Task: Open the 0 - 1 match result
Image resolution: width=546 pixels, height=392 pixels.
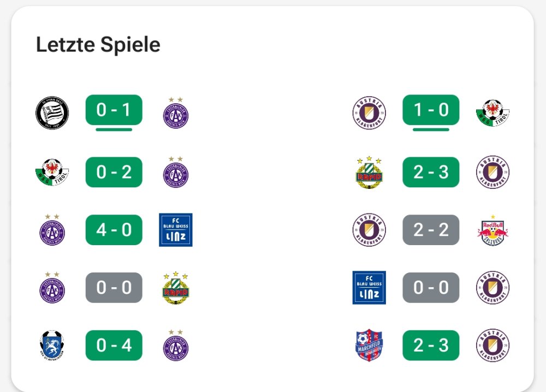Action: point(114,110)
